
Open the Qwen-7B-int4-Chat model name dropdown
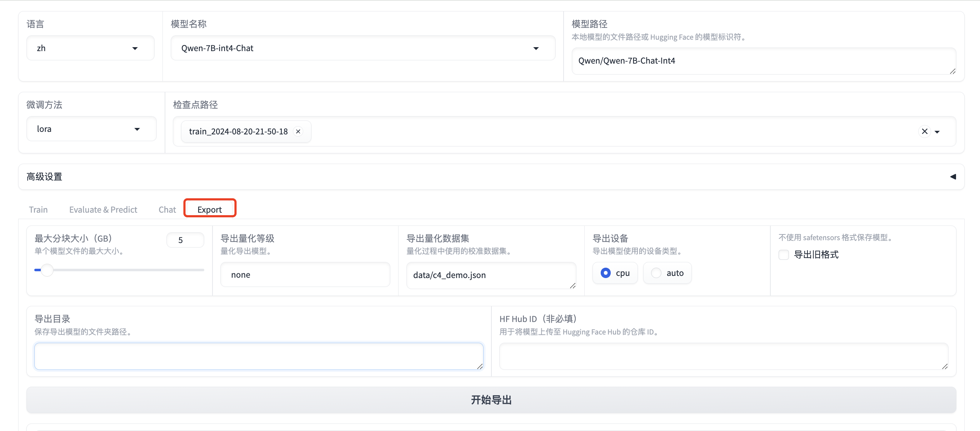point(362,48)
